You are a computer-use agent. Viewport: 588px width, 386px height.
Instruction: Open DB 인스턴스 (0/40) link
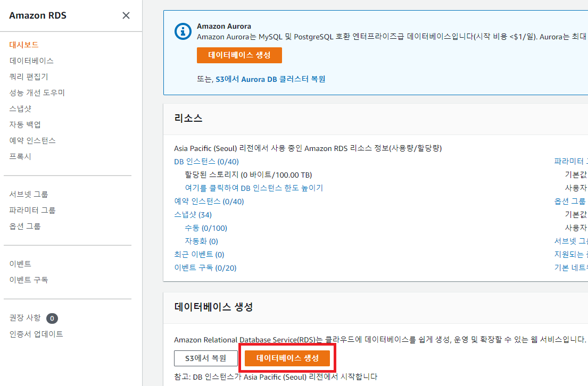pyautogui.click(x=206, y=162)
